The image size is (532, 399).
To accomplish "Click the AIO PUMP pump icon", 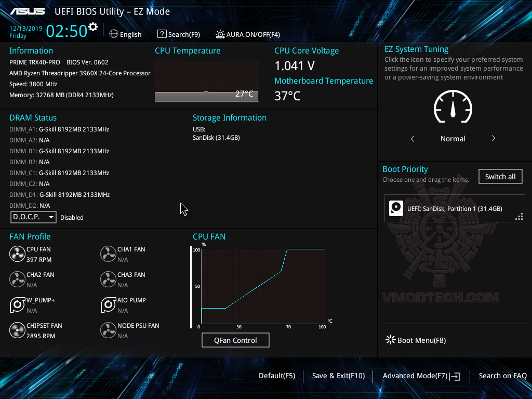I will 108,304.
